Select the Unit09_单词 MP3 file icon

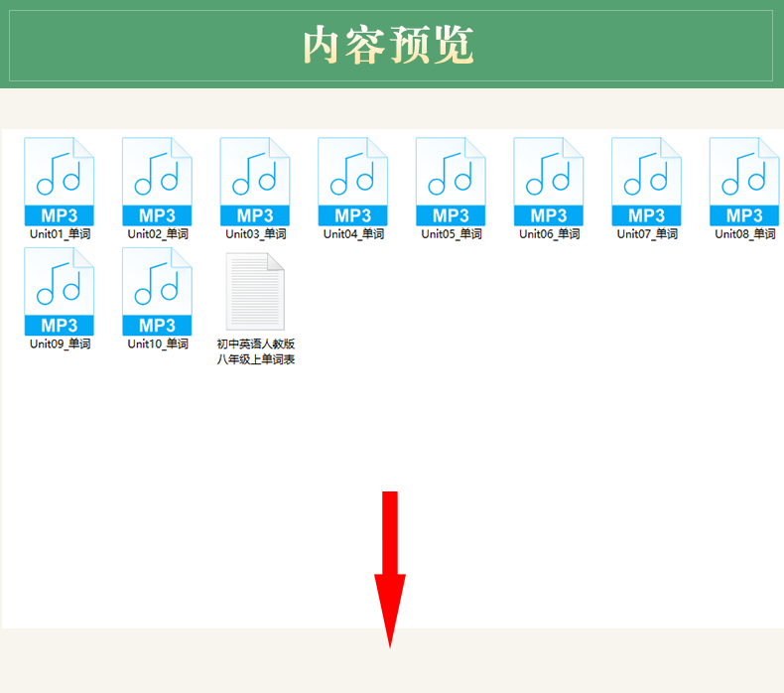pyautogui.click(x=59, y=292)
